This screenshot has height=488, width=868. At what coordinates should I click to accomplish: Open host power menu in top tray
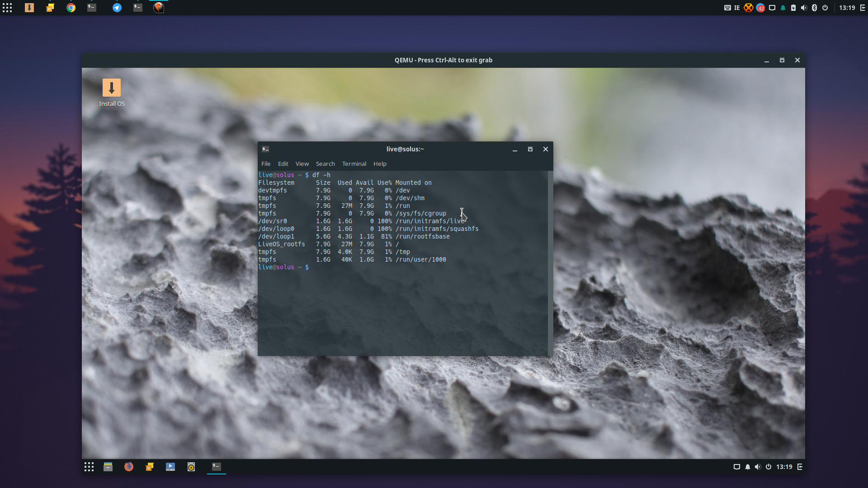(x=825, y=8)
